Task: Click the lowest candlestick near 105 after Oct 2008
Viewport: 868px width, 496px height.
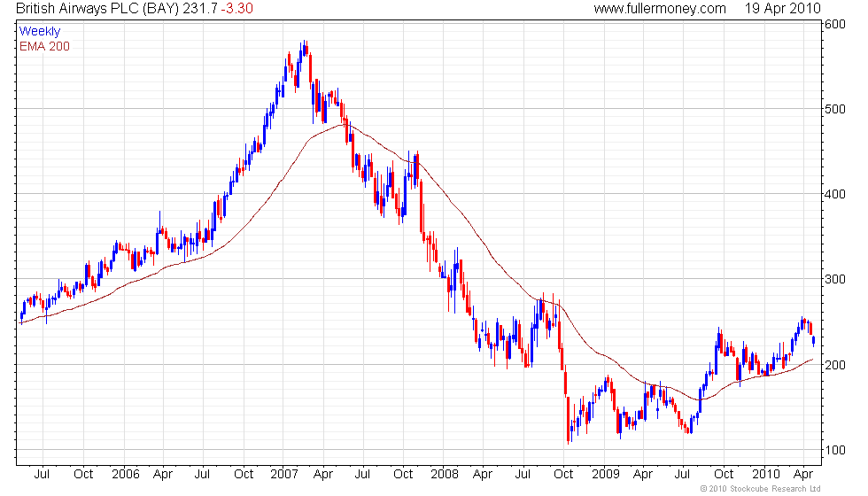Action: point(568,420)
